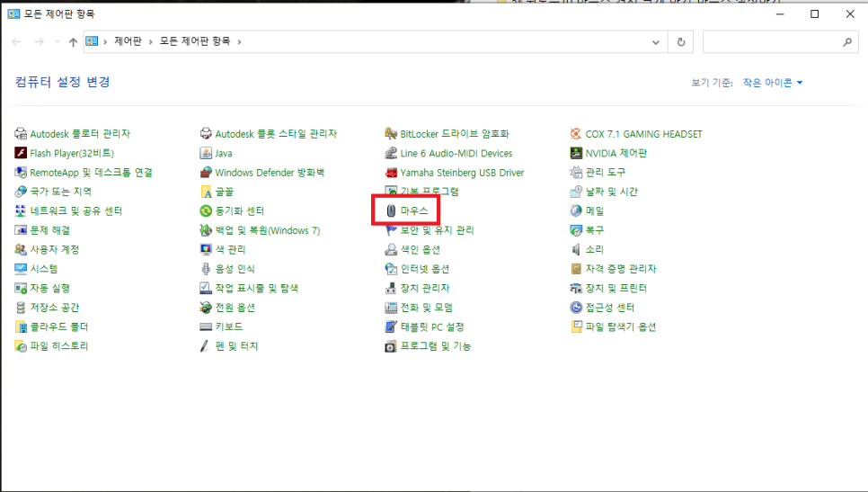The image size is (868, 492).
Task: Open the recent locations arrow
Action: 57,41
